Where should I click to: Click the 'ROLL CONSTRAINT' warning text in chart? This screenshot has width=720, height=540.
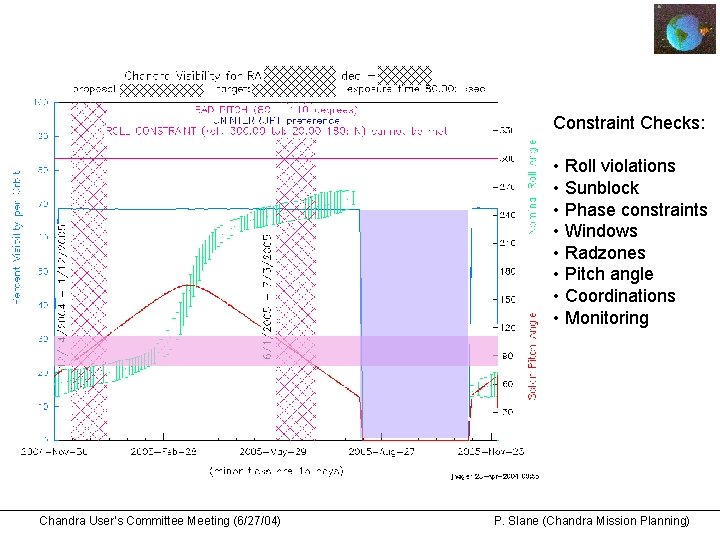[276, 131]
